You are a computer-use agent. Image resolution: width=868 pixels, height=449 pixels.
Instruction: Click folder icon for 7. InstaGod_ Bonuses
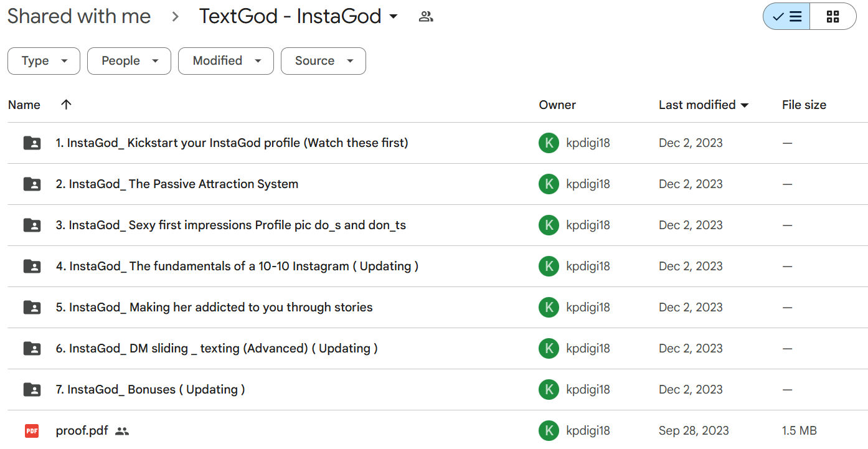click(32, 390)
